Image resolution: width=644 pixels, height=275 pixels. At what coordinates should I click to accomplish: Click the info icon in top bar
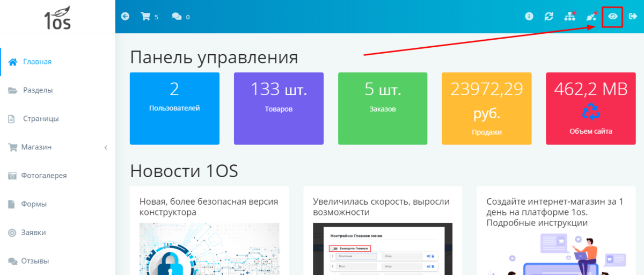pyautogui.click(x=529, y=17)
